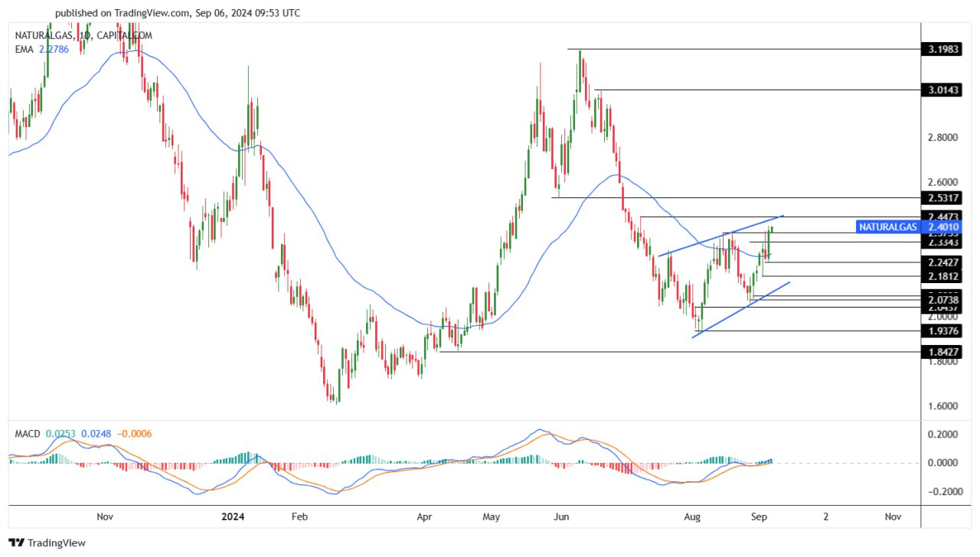The width and height of the screenshot is (980, 557).
Task: Click the blue NATURALGAS symbol tag
Action: (887, 226)
